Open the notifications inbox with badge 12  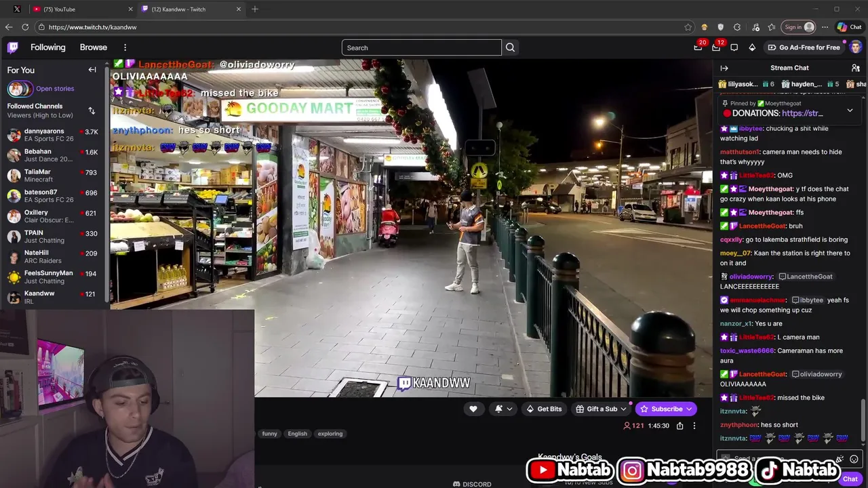tap(716, 47)
